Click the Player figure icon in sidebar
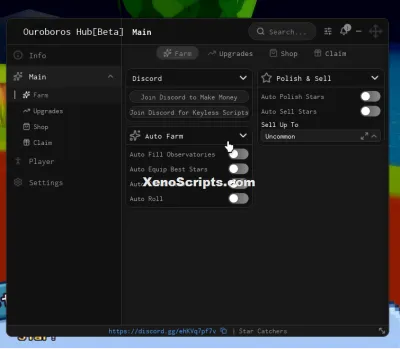 point(18,161)
